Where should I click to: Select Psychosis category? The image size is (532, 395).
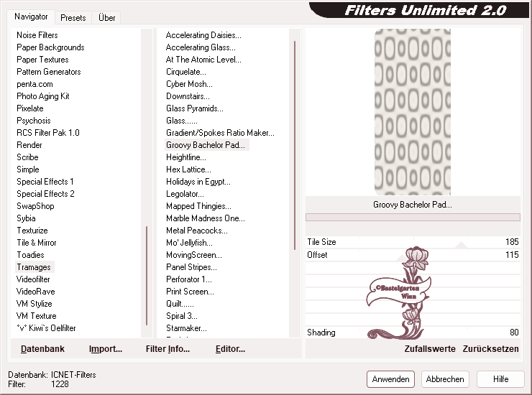point(34,121)
